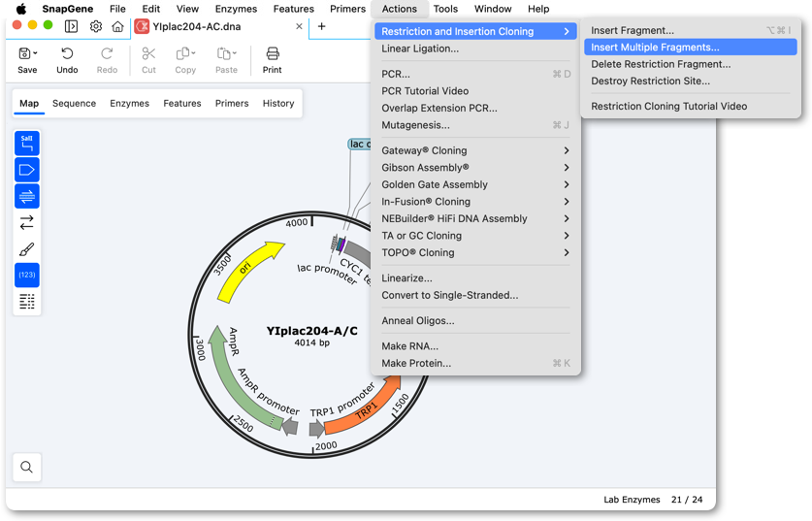812x521 pixels.
Task: Choose Overlap Extension PCR…
Action: pos(475,109)
